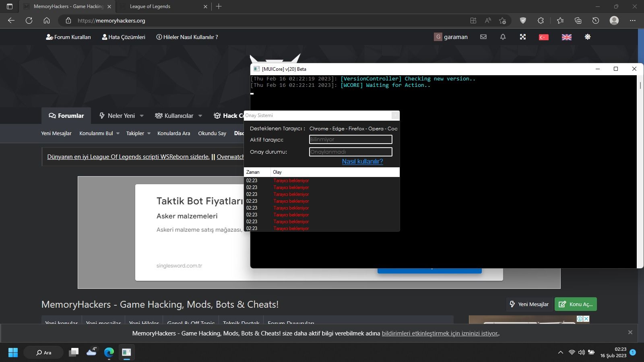The width and height of the screenshot is (644, 362).
Task: Open the browser home page
Action: point(47,21)
